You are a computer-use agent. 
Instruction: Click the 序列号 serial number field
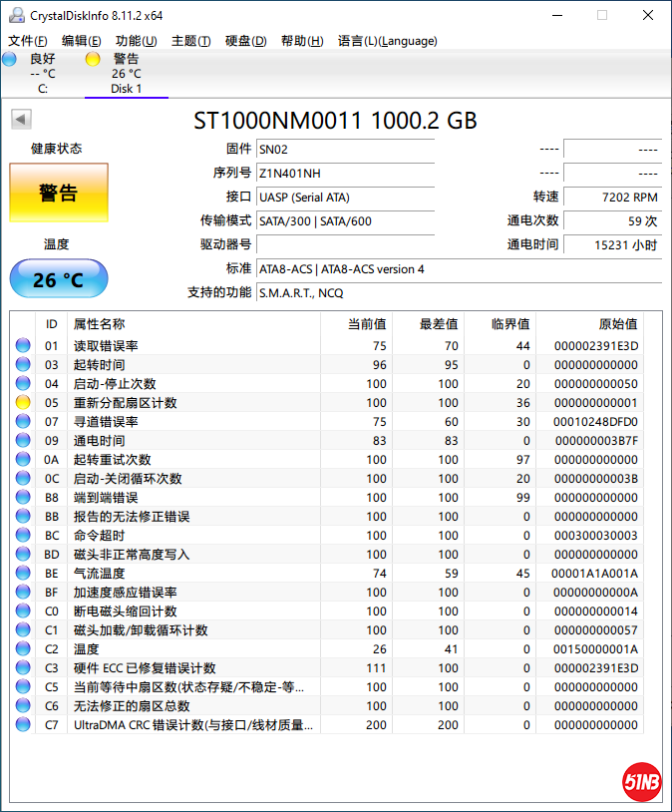point(345,173)
